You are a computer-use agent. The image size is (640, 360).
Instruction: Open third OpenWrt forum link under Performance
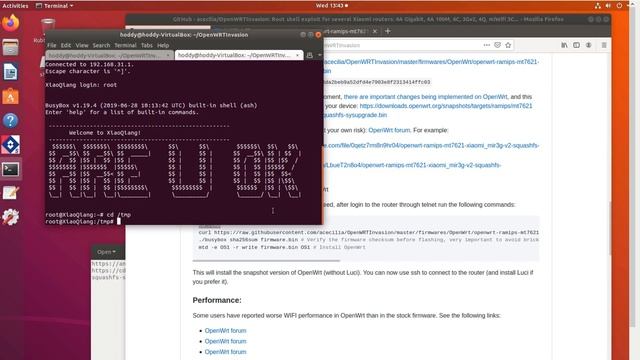pos(225,352)
